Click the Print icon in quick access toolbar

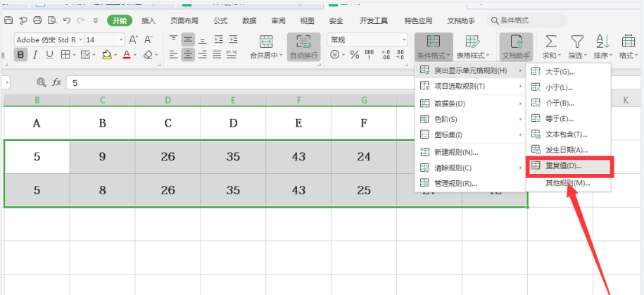tap(37, 20)
